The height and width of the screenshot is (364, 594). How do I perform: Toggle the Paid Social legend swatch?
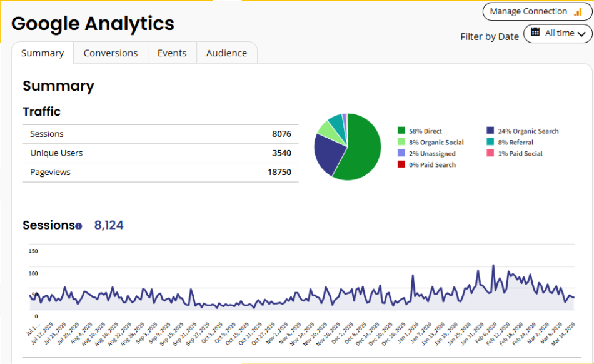pos(490,154)
